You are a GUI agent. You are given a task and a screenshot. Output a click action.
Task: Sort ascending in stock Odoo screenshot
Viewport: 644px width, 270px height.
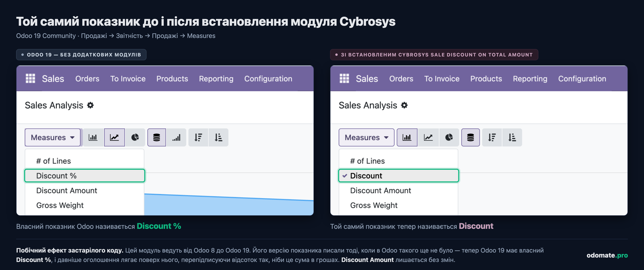219,137
